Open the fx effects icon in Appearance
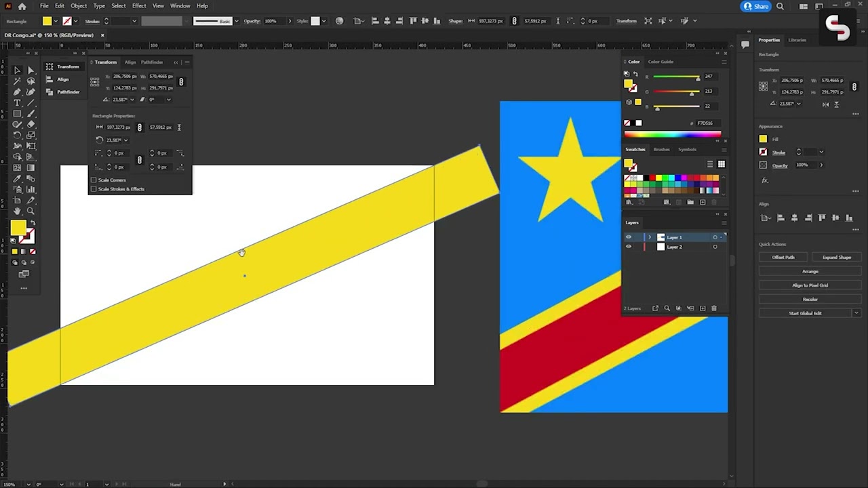 (x=765, y=180)
